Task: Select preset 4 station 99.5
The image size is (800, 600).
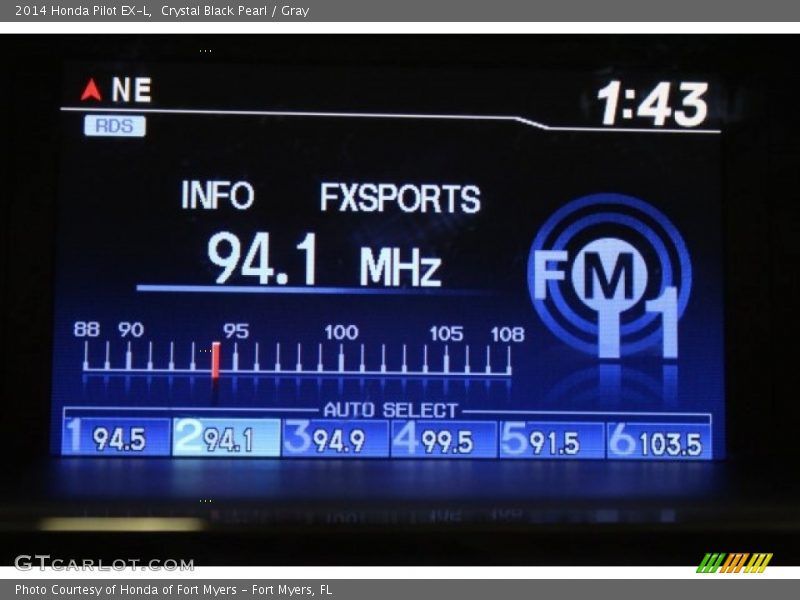Action: click(x=444, y=439)
